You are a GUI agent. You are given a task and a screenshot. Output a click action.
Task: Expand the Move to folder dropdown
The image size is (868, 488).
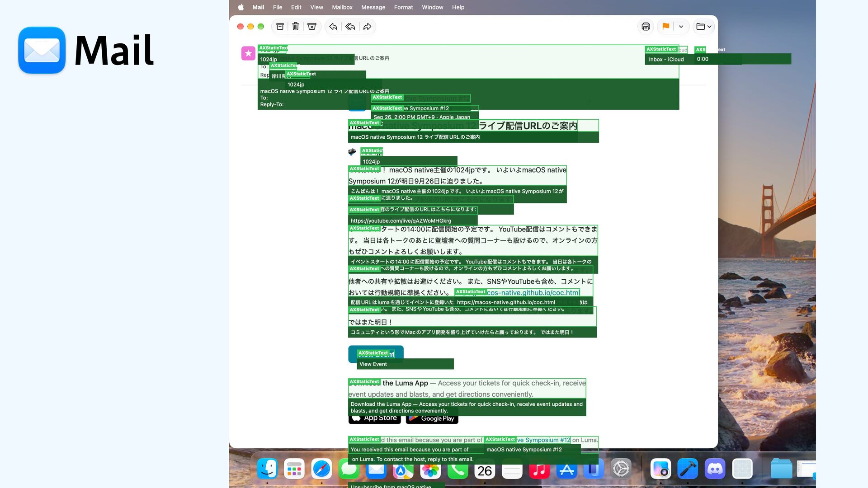point(704,27)
